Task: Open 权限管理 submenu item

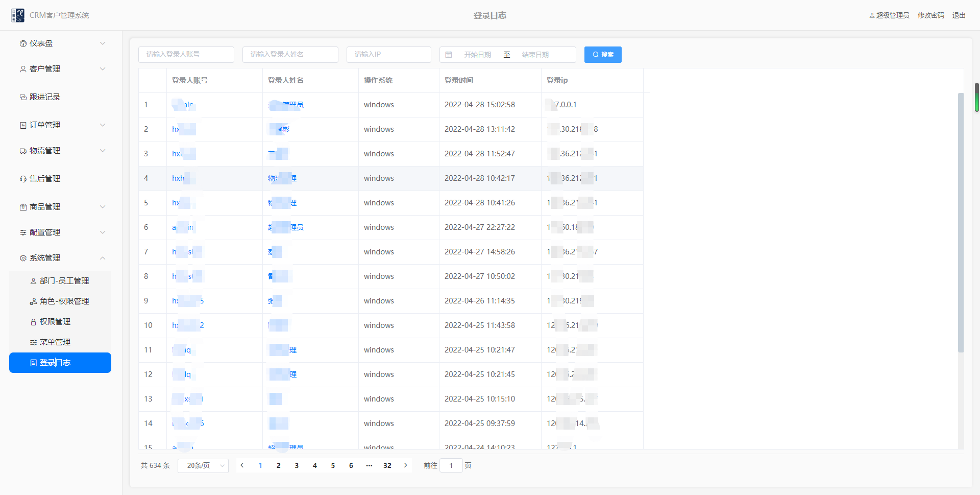Action: (x=60, y=322)
